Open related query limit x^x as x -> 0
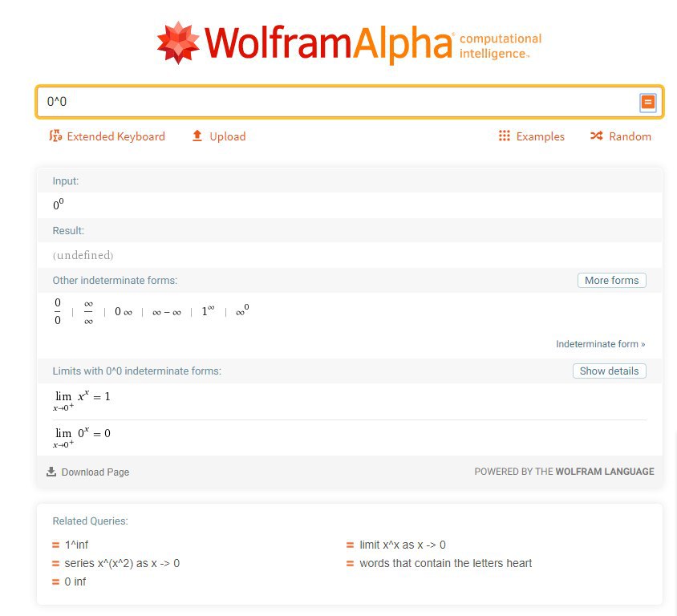Screen dimensions: 677x616 tap(403, 545)
